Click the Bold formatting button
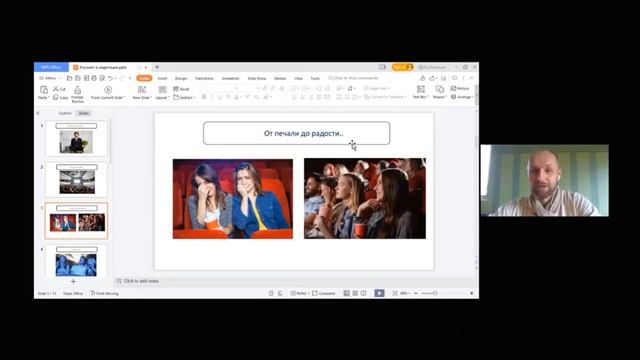The image size is (640, 360). pos(204,97)
